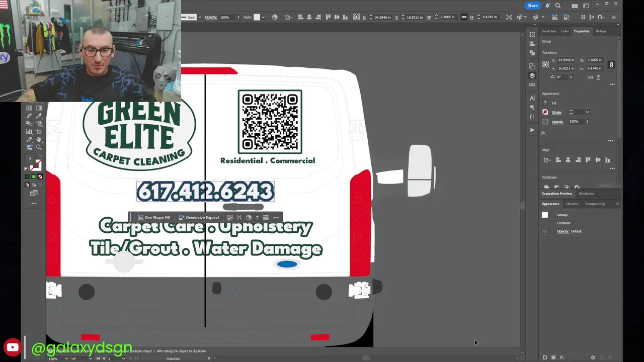
Task: Click the Stroke color swatch in Properties
Action: pyautogui.click(x=545, y=112)
